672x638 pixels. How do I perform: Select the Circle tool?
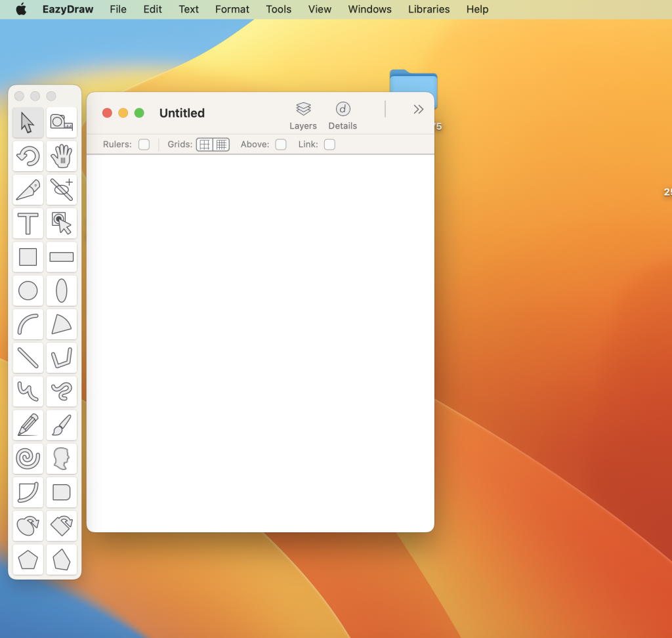pyautogui.click(x=28, y=291)
